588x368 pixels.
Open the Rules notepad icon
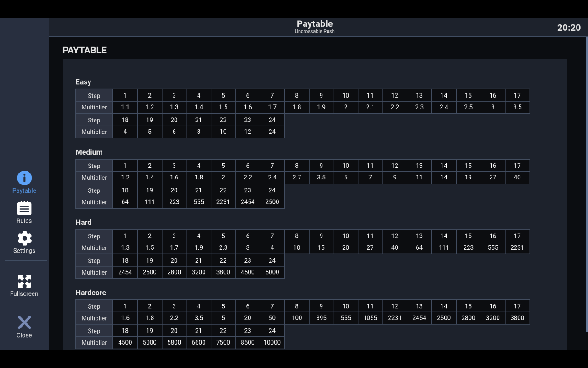24,208
